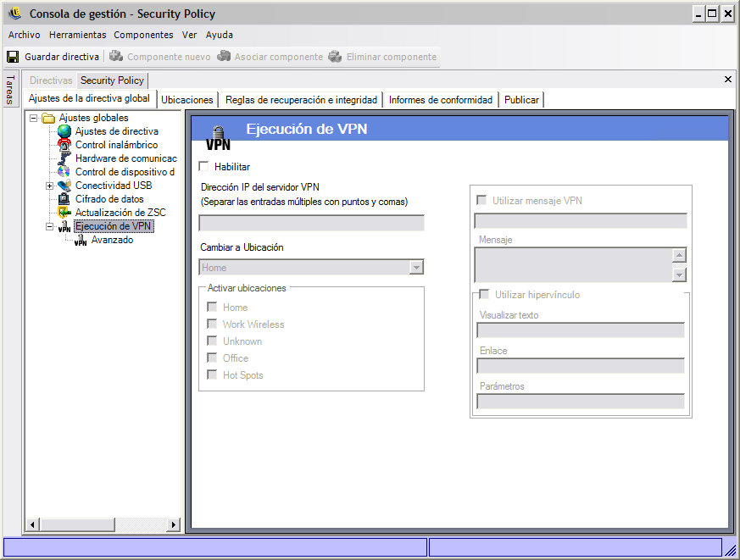
Task: Open Informes de conformidad tab
Action: click(440, 100)
